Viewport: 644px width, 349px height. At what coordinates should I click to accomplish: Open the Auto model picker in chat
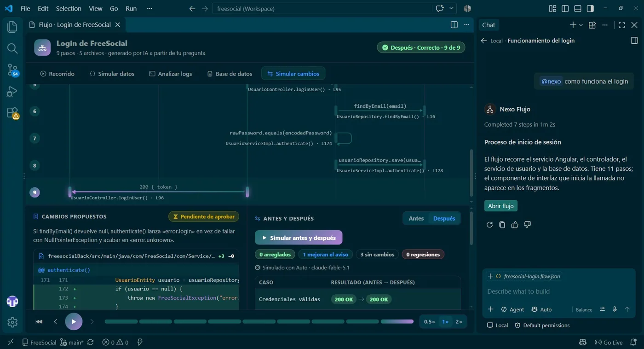pyautogui.click(x=541, y=309)
